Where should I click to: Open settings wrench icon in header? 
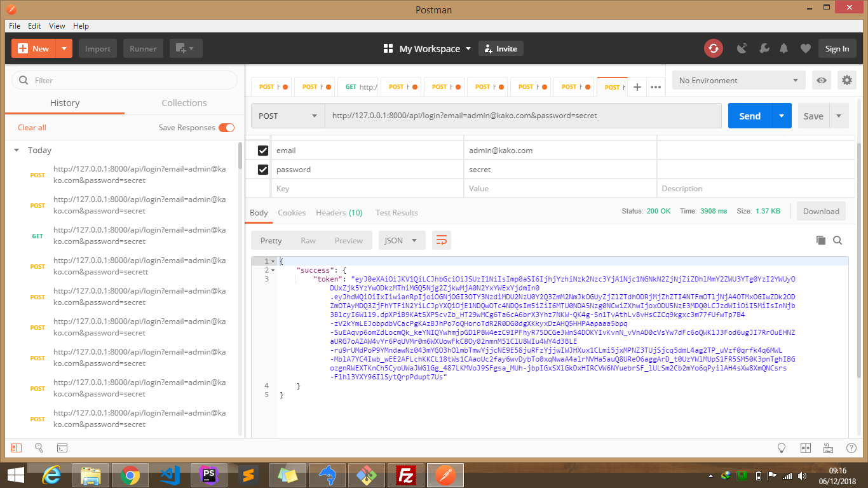[764, 48]
